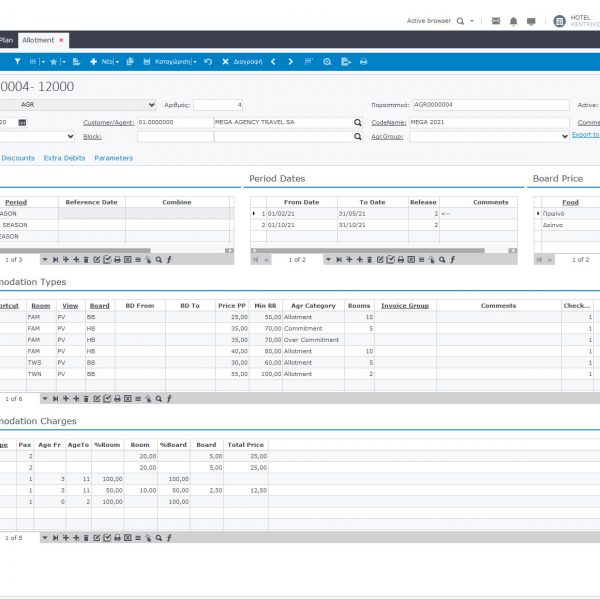Screen dimensions: 600x600
Task: Click the trash icon in the Period Dates grid footer
Action: 370,260
